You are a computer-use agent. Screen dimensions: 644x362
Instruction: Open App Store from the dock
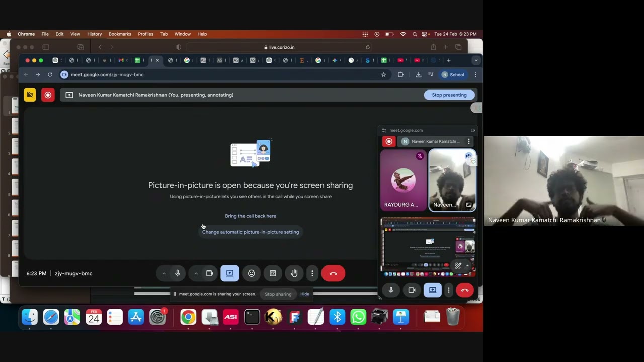point(136,317)
